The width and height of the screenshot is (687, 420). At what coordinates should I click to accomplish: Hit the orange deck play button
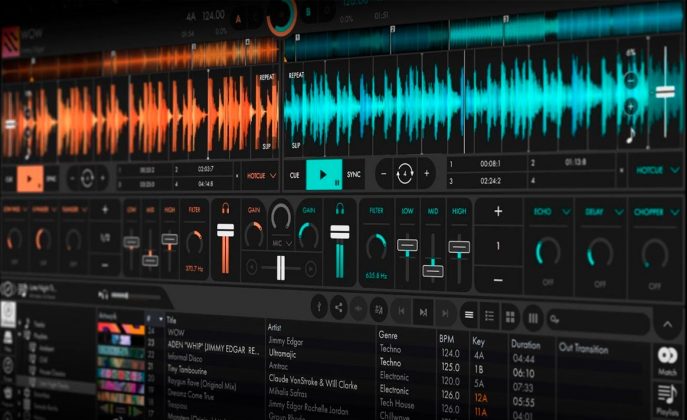point(30,179)
